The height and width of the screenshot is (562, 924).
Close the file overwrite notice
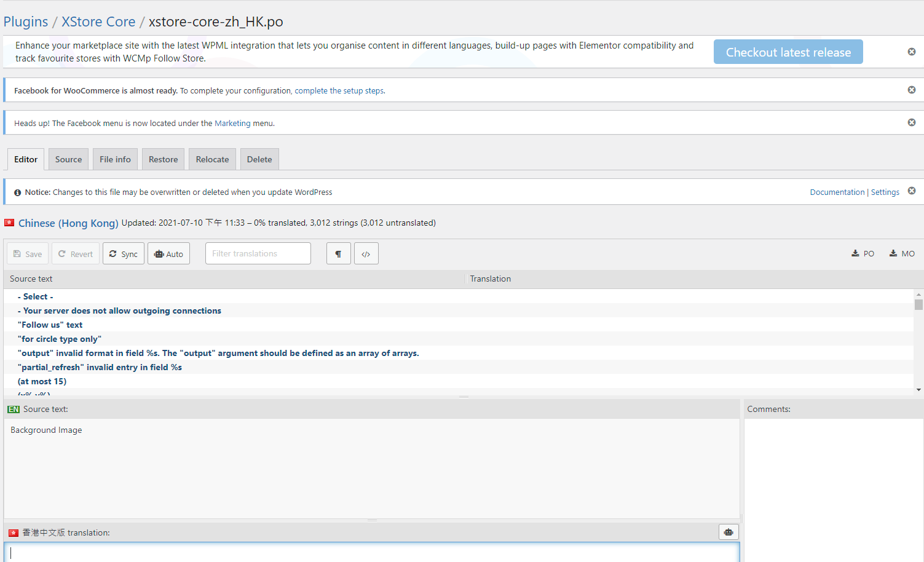pyautogui.click(x=912, y=191)
